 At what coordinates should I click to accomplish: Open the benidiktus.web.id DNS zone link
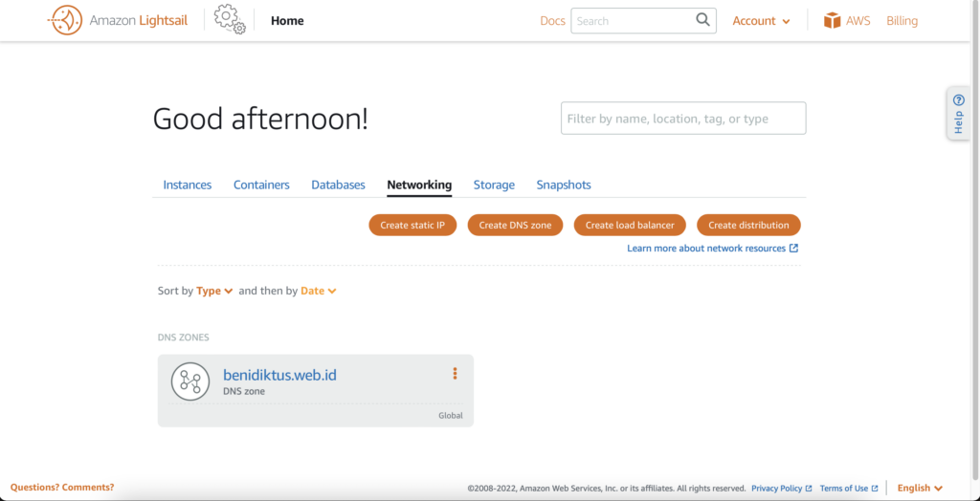click(280, 375)
